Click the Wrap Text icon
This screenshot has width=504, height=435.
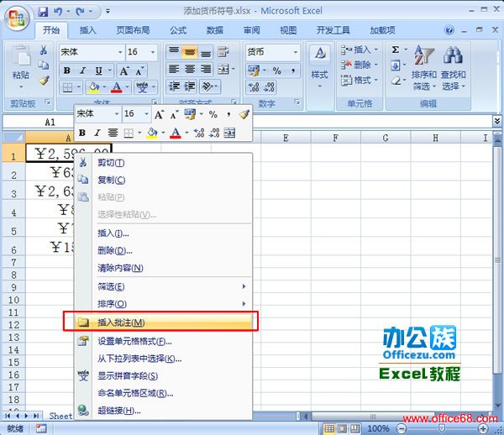(x=223, y=52)
